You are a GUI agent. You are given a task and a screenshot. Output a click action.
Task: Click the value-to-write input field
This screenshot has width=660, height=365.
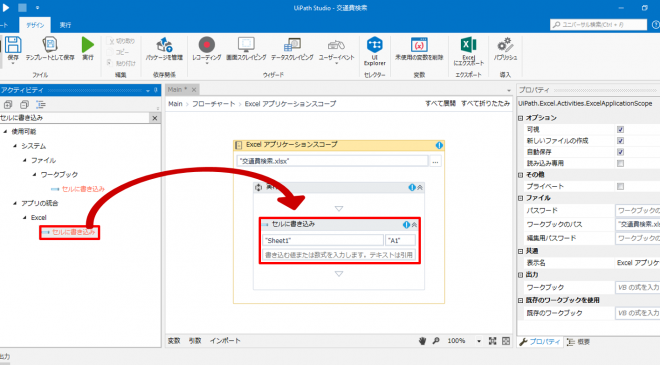(x=339, y=255)
